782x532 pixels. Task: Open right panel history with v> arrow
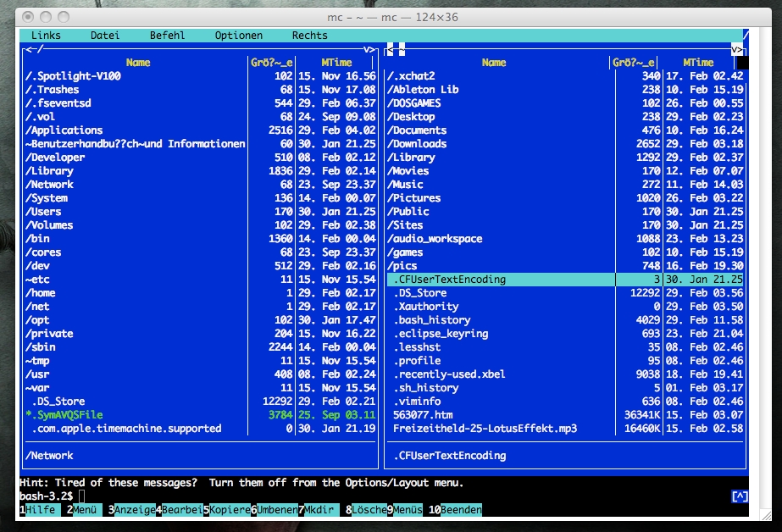[737, 49]
